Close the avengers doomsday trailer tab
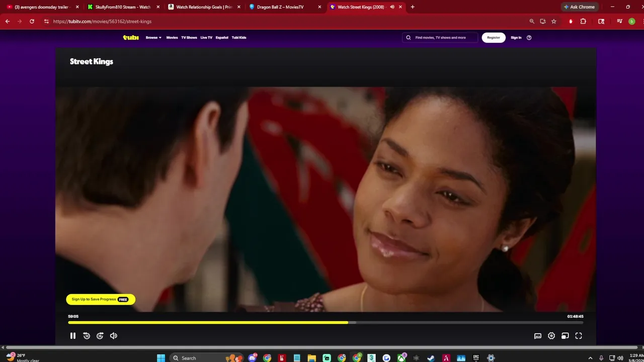644x362 pixels. [77, 7]
